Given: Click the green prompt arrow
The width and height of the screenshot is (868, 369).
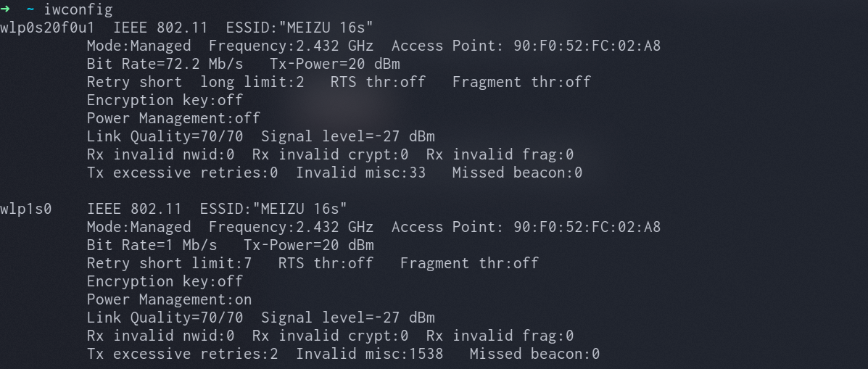Looking at the screenshot, I should tap(5, 9).
